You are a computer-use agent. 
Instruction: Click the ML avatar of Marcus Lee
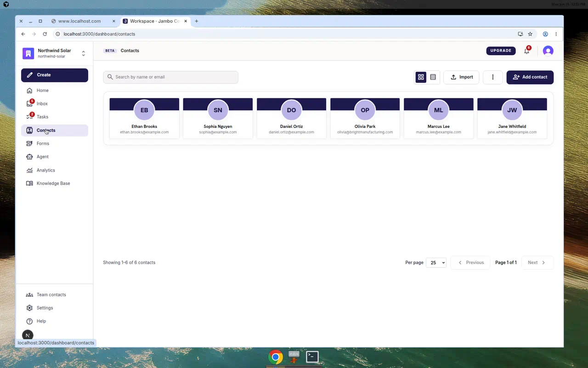[x=438, y=110]
